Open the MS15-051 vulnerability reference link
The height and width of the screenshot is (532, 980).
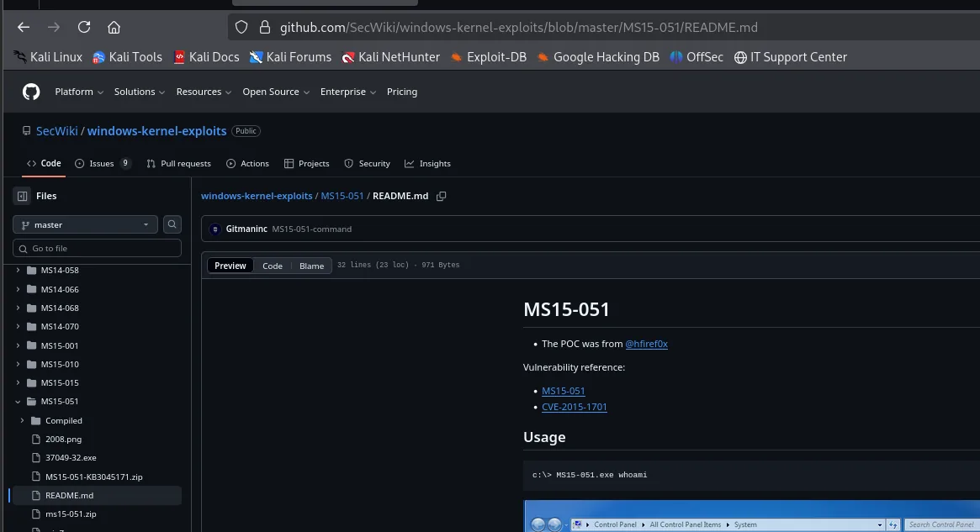point(563,391)
